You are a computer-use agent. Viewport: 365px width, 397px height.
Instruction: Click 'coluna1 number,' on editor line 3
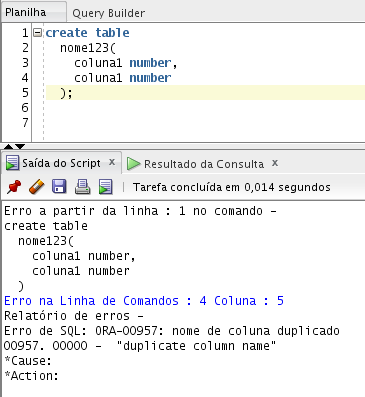[x=125, y=63]
